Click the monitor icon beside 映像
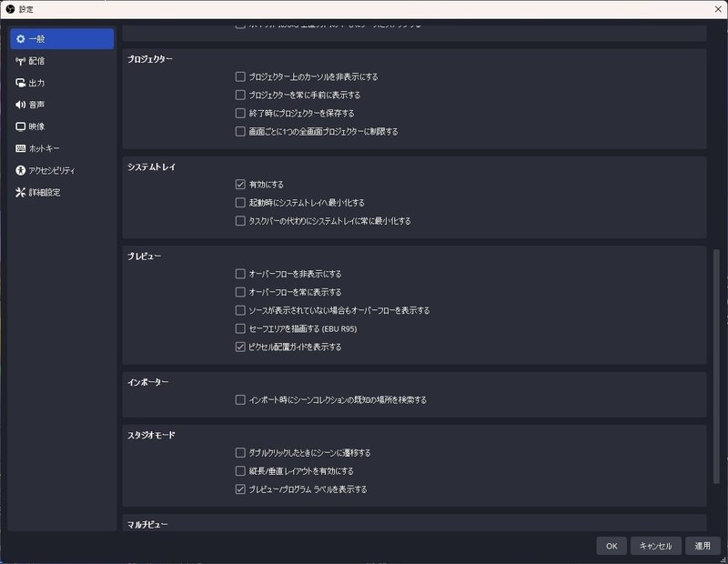This screenshot has height=564, width=728. 20,126
